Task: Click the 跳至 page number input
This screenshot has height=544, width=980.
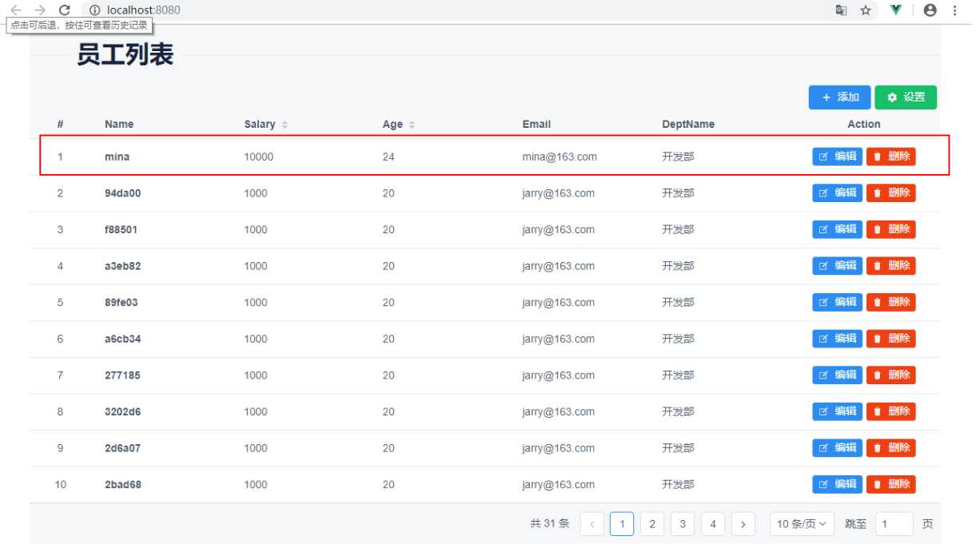Action: pyautogui.click(x=894, y=524)
